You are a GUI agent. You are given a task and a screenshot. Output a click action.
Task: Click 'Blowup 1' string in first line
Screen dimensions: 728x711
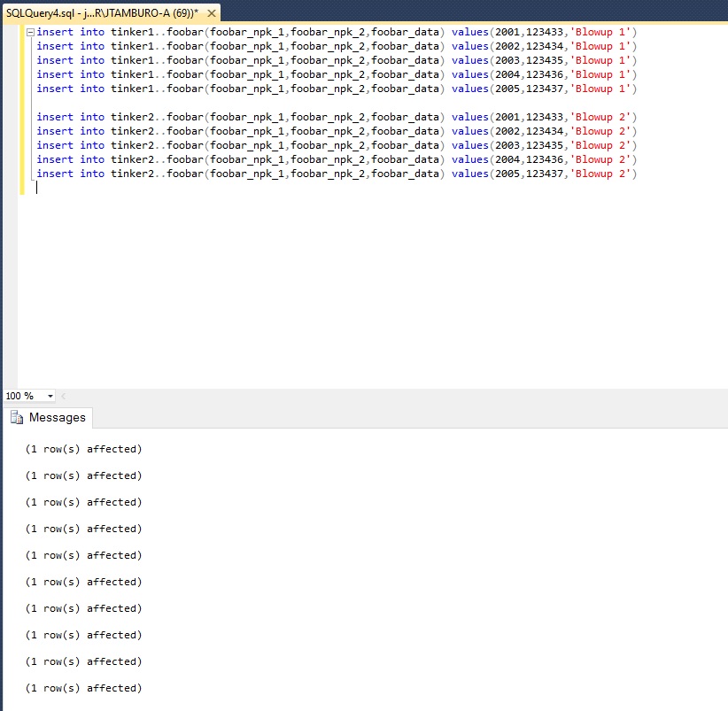click(x=600, y=32)
